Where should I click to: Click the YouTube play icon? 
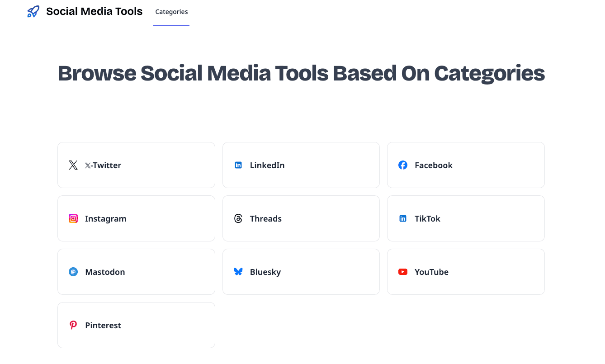(x=403, y=272)
